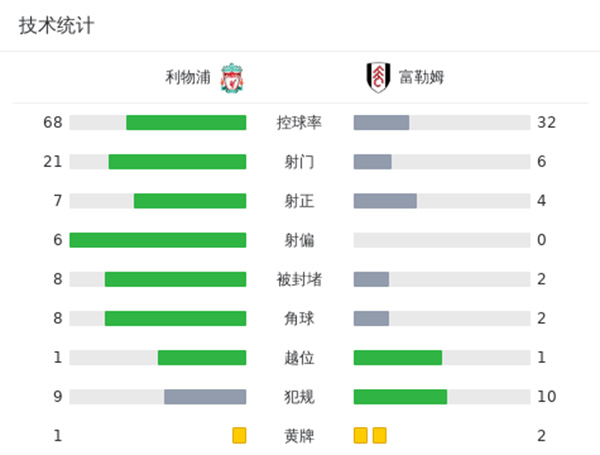The height and width of the screenshot is (455, 600).
Task: Open the 利物浦 team name link
Action: pyautogui.click(x=189, y=77)
